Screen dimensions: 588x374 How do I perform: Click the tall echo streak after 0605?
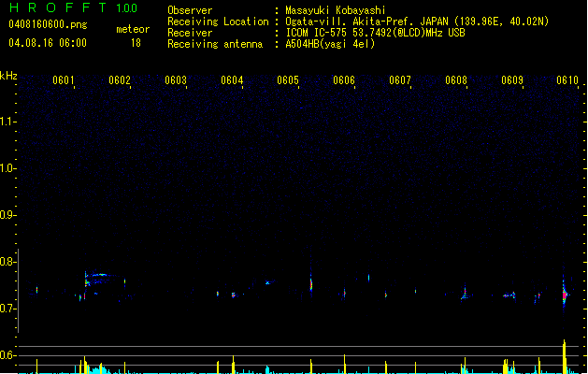click(311, 283)
